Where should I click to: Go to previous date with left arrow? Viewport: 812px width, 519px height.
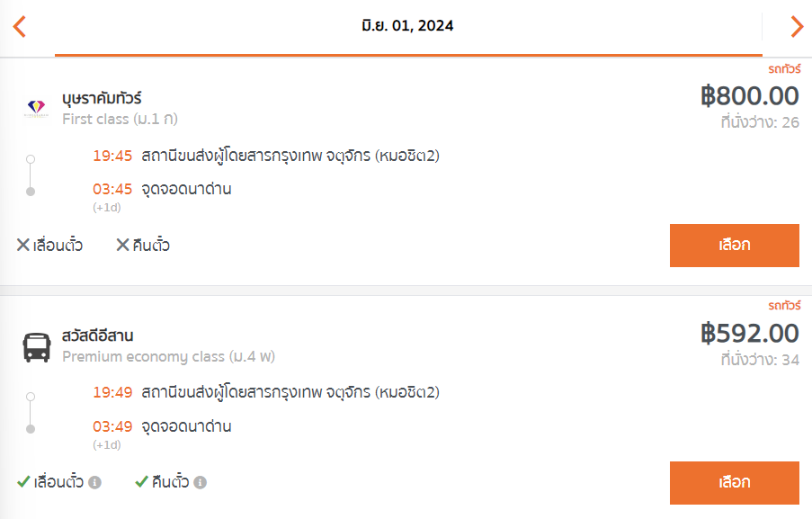point(19,26)
